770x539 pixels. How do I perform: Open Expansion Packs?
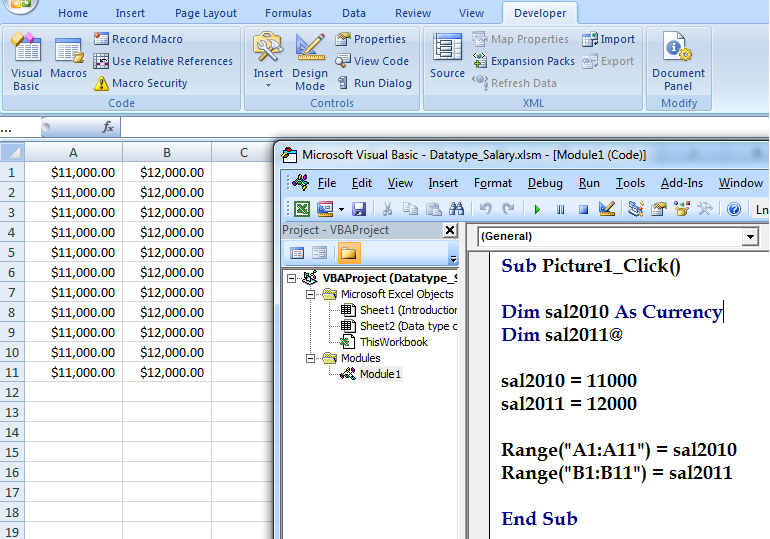coord(523,61)
